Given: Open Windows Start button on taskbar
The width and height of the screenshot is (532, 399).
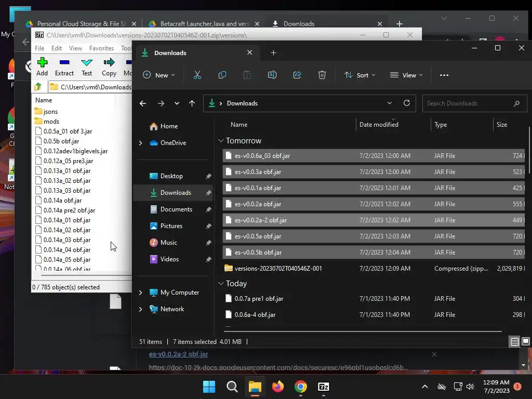Looking at the screenshot, I should tap(209, 387).
